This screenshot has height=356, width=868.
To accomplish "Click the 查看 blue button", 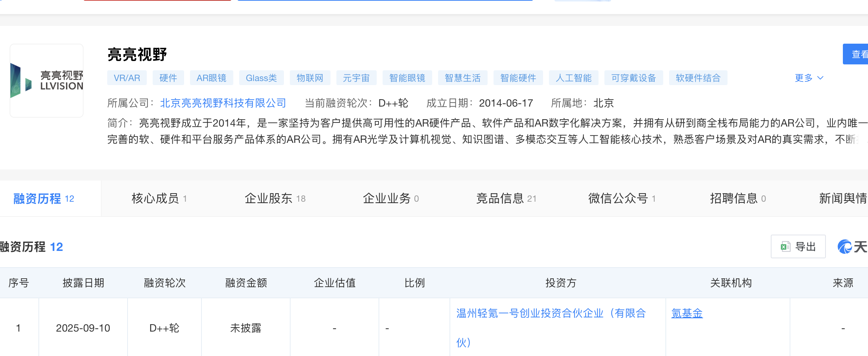I will (x=855, y=54).
